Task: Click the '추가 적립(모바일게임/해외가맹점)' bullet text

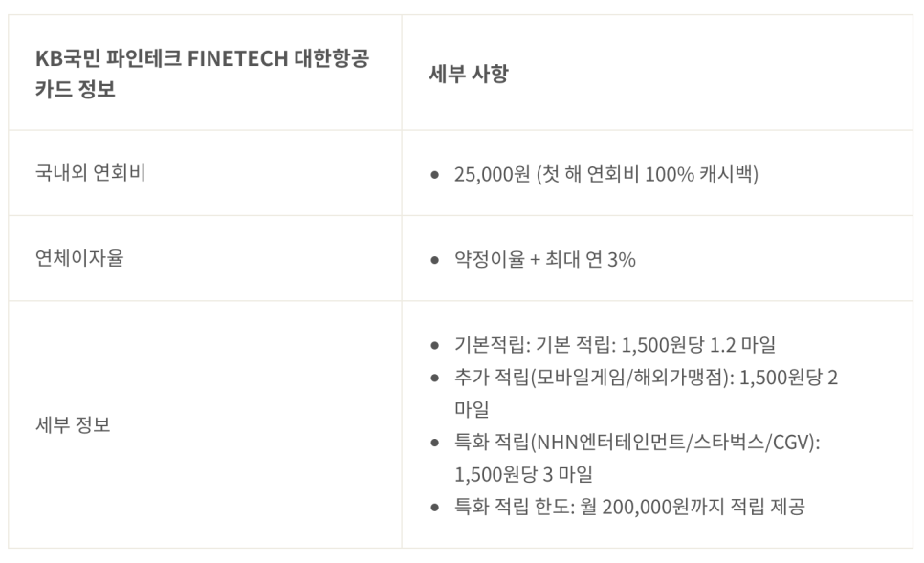Action: coord(591,378)
